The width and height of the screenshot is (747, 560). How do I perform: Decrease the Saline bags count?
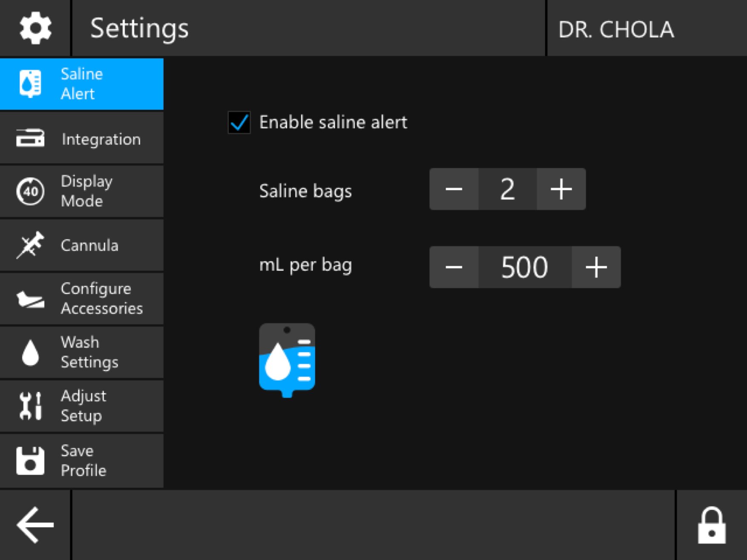click(454, 189)
